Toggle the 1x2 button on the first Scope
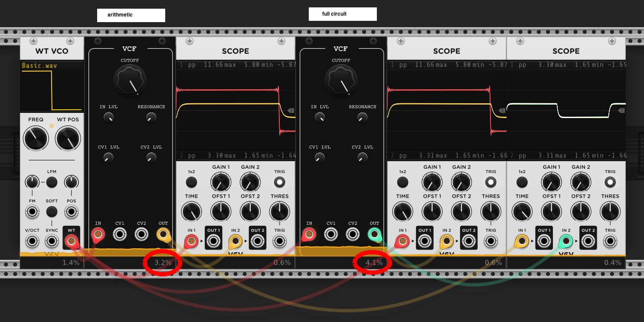644x322 pixels. pos(191,182)
